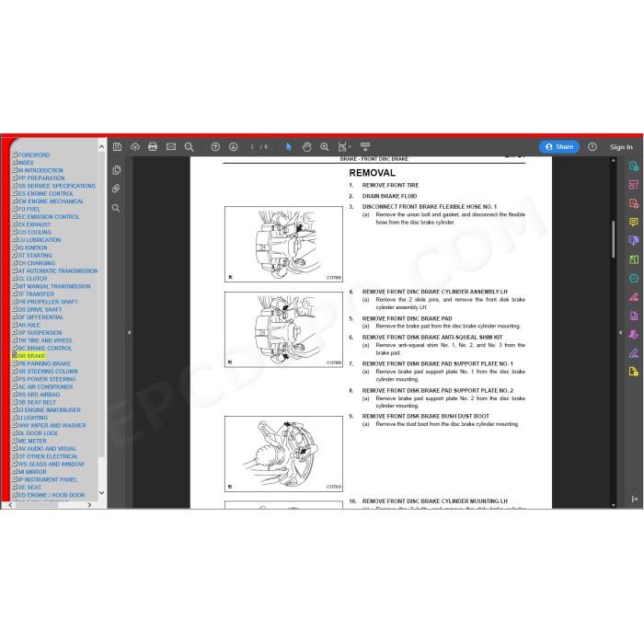Print the document using printer icon
The height and width of the screenshot is (644, 644).
[x=153, y=146]
